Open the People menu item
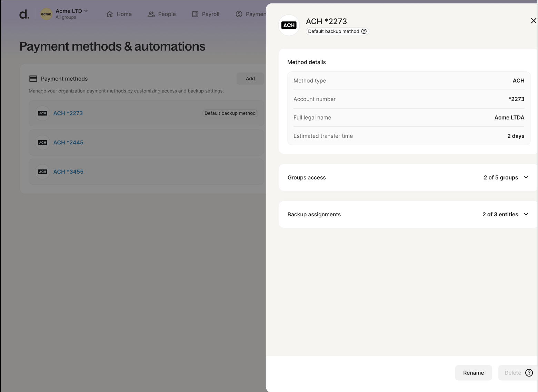The height and width of the screenshot is (392, 538). [x=162, y=14]
